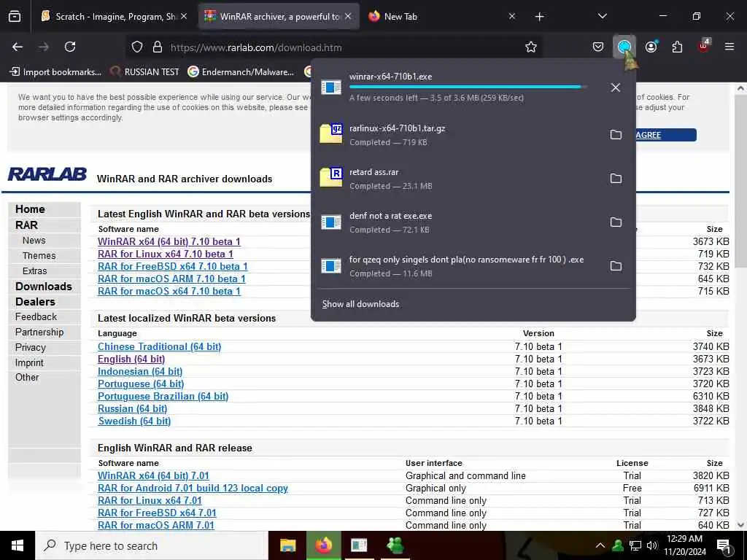Show rarlinux-x64-710b1.tar.gz in folder
The image size is (747, 560).
tap(616, 135)
